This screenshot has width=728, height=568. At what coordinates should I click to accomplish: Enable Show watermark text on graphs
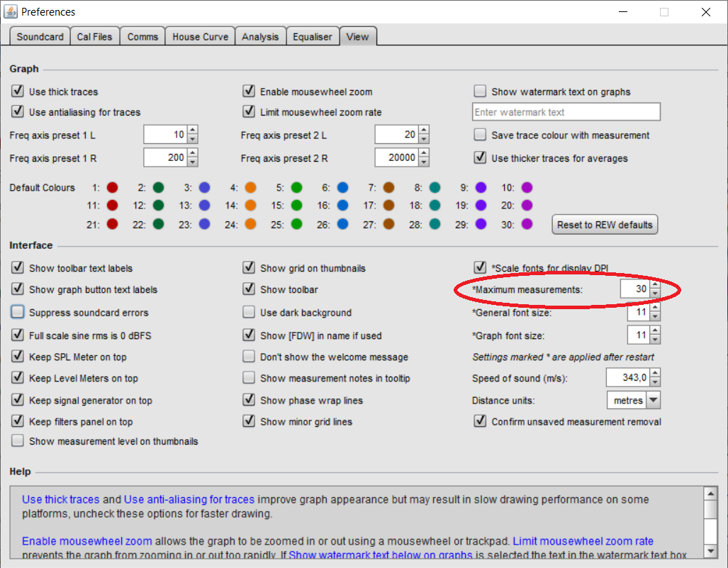pyautogui.click(x=480, y=91)
